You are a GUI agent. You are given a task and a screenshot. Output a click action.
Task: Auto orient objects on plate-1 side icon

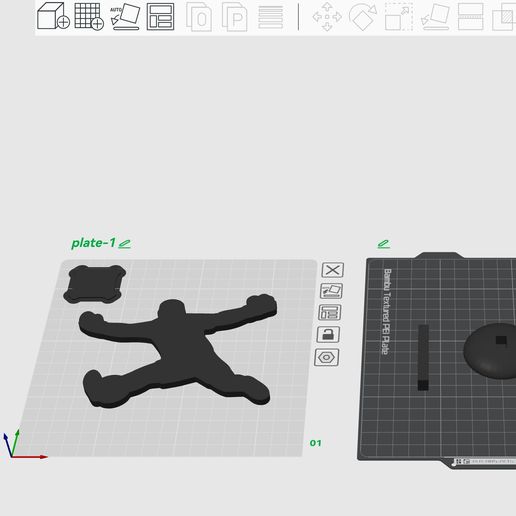pyautogui.click(x=331, y=291)
